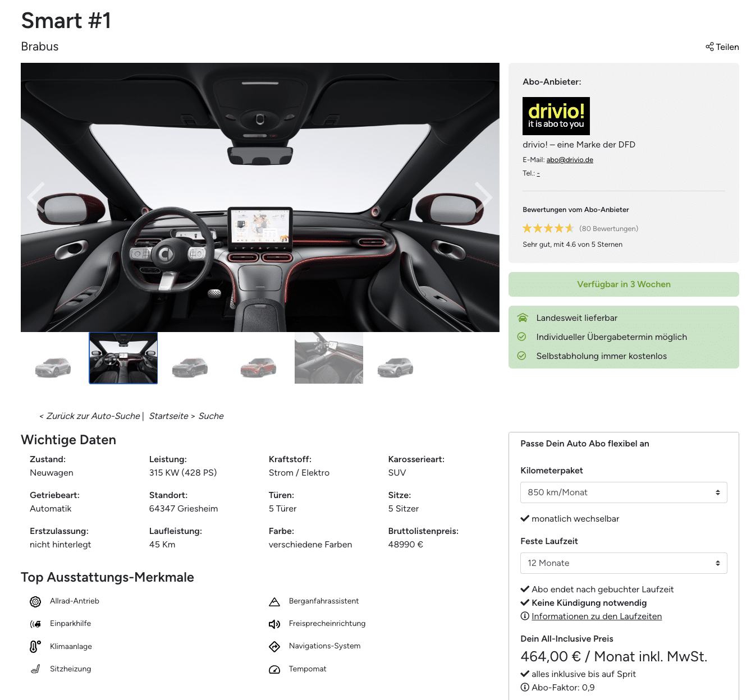Viewport: 751px width, 700px height.
Task: Click the Allrad-Antrieb wheel icon
Action: (35, 602)
